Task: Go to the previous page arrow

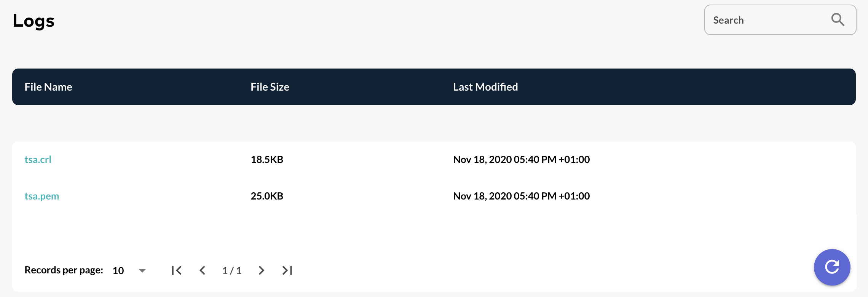Action: [203, 270]
